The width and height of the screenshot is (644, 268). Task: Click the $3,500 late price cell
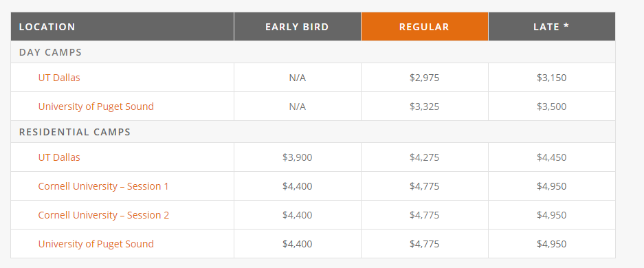click(552, 107)
